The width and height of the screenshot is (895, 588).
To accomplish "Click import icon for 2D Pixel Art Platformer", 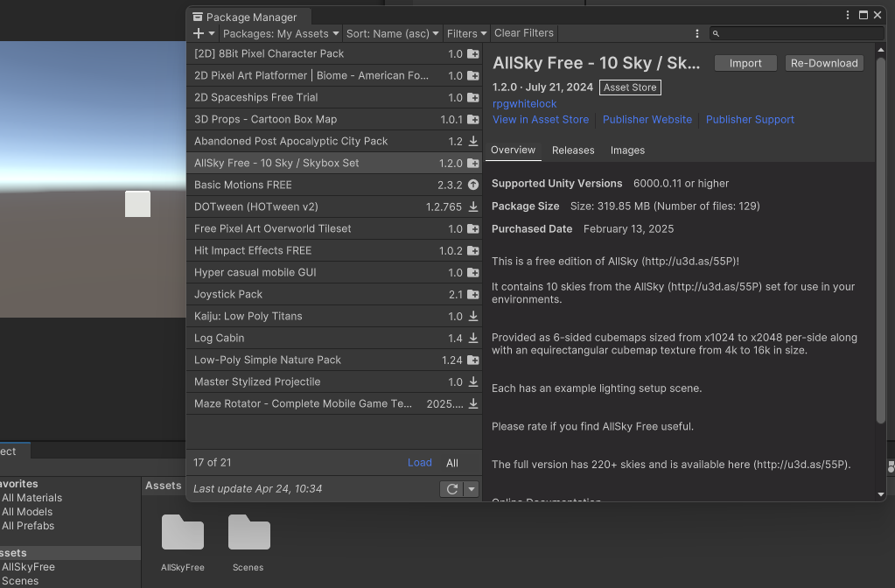I will [x=473, y=75].
